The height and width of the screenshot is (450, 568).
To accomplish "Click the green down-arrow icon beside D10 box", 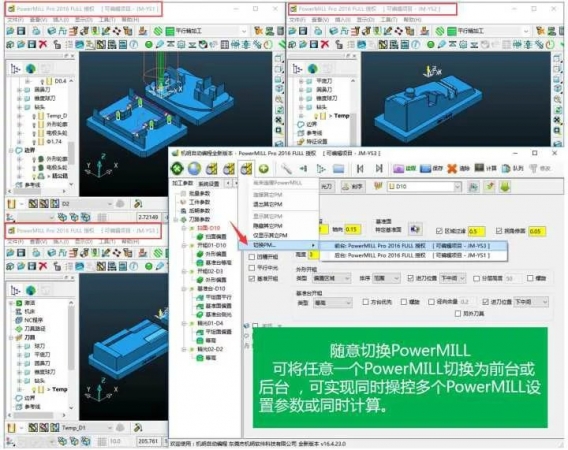I will [x=505, y=187].
